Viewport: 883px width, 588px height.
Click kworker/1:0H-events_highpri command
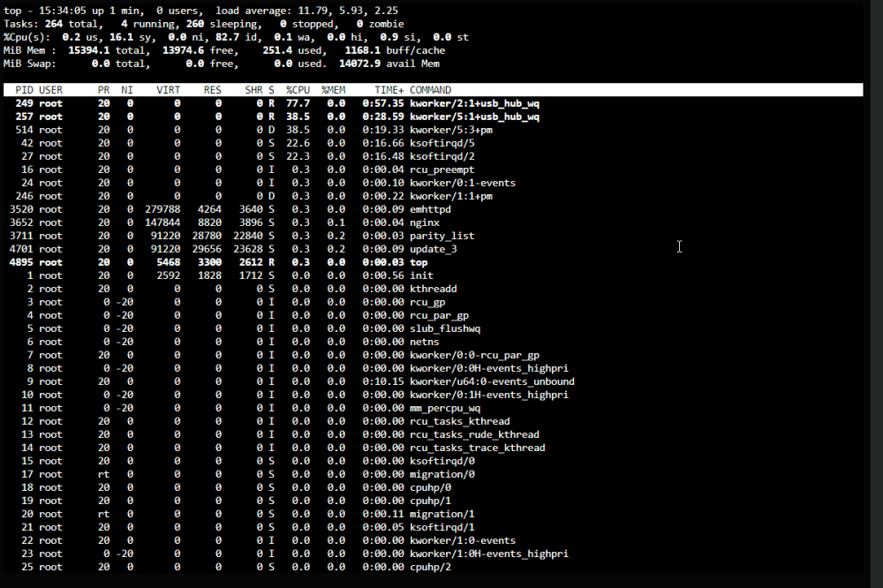[x=489, y=554]
